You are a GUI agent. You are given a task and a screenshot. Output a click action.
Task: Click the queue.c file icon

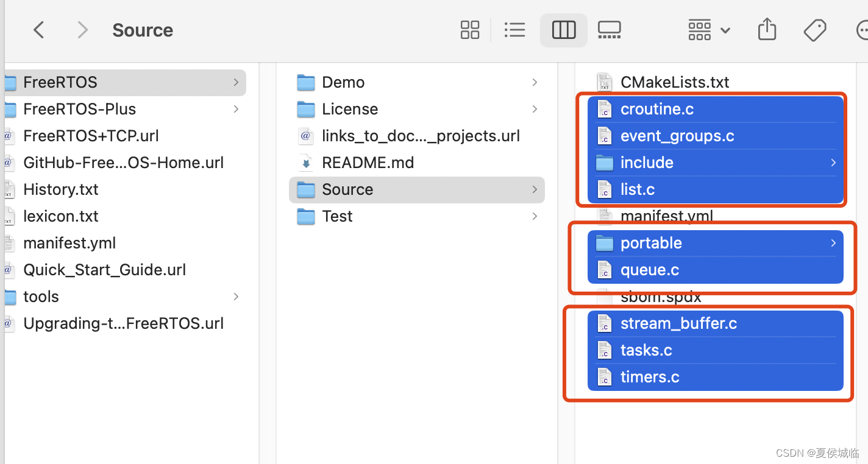pyautogui.click(x=604, y=270)
